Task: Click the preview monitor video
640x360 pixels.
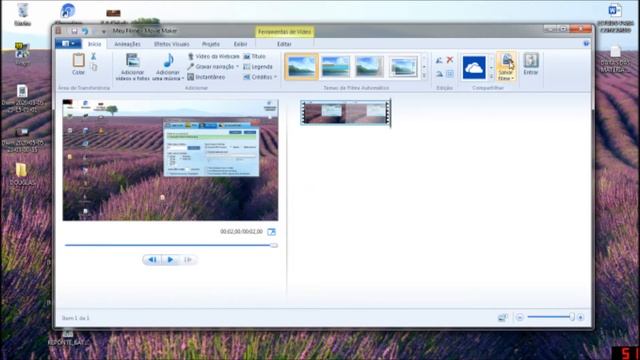Action: (170, 160)
